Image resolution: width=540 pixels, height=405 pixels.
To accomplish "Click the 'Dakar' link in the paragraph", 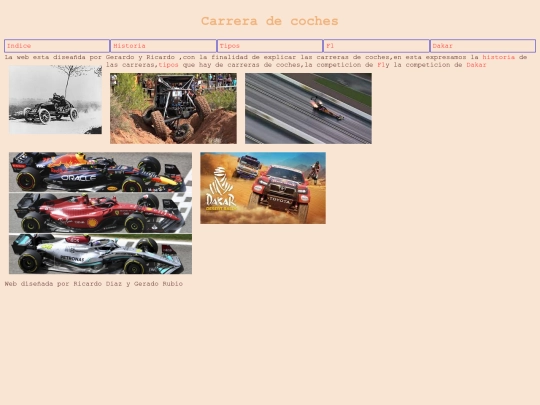I will click(x=476, y=65).
